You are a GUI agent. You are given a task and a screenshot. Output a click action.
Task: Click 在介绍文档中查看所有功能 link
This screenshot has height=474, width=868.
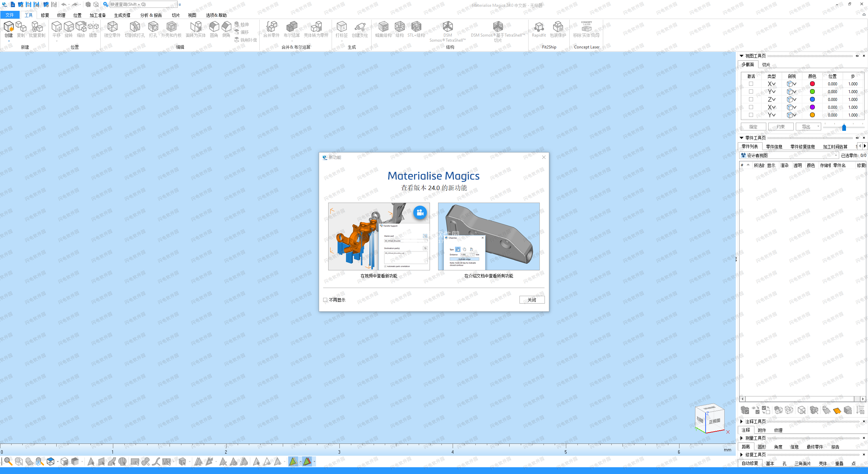click(489, 276)
